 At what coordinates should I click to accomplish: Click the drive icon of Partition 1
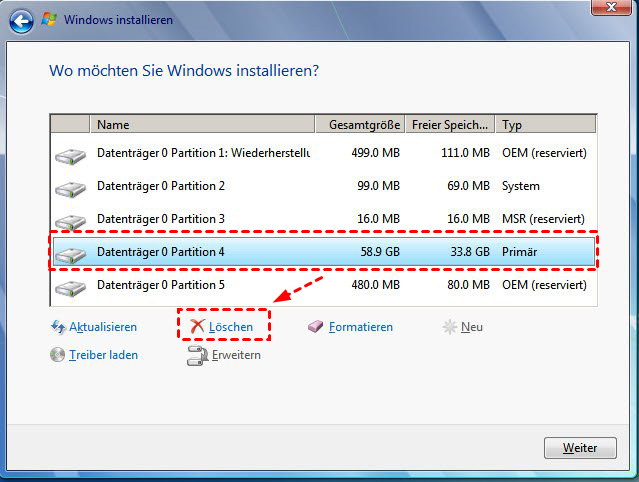pyautogui.click(x=71, y=157)
